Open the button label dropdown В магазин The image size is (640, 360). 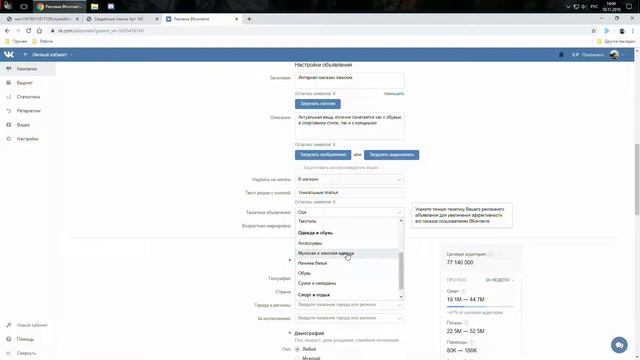click(350, 179)
